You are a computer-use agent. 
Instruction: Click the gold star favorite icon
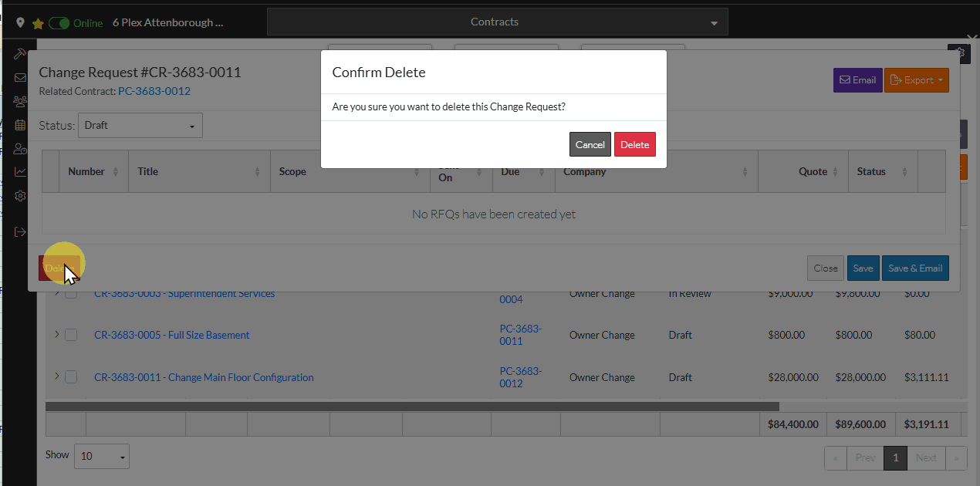(37, 23)
